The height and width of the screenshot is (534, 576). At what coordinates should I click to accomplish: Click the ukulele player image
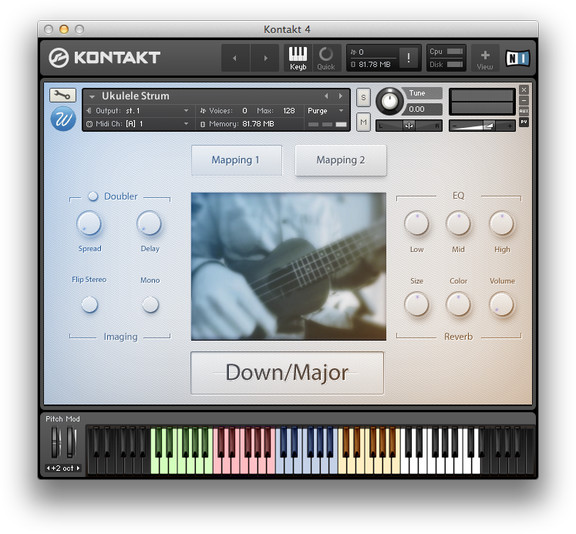[288, 267]
